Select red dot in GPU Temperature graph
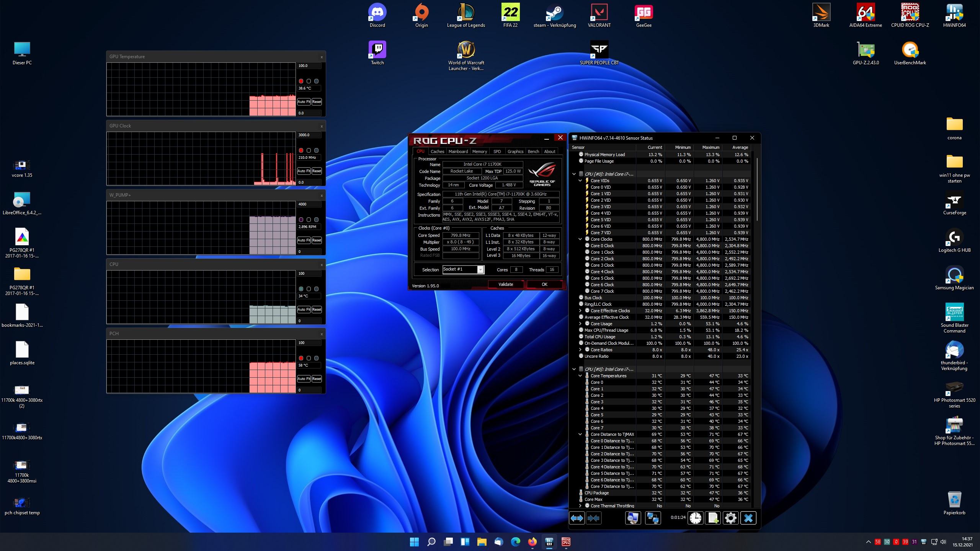 coord(301,81)
